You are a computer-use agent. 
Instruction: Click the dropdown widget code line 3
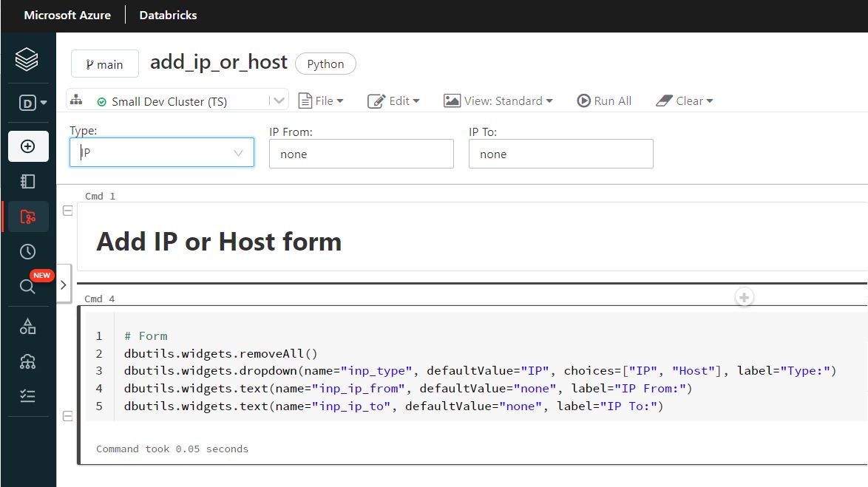pos(480,371)
